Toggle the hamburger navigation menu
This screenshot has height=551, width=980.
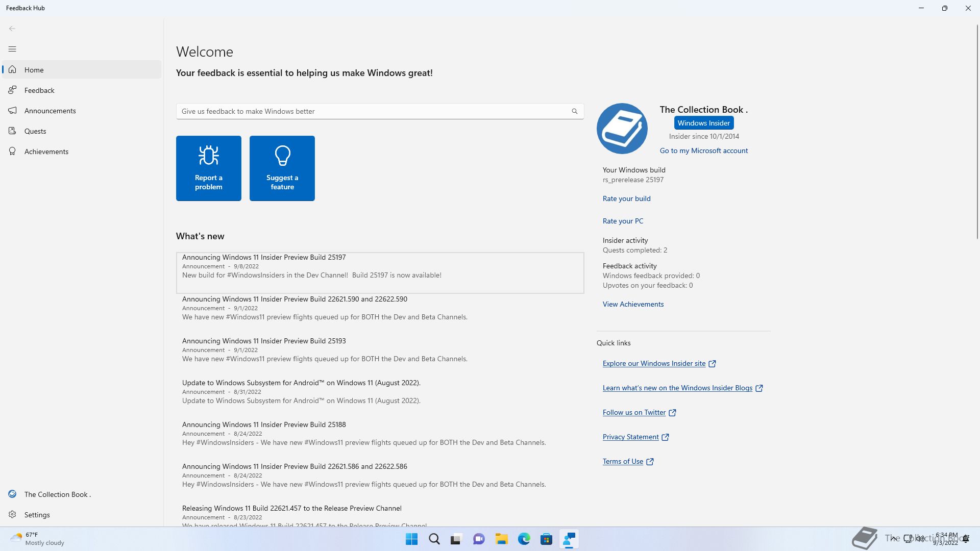[x=12, y=49]
